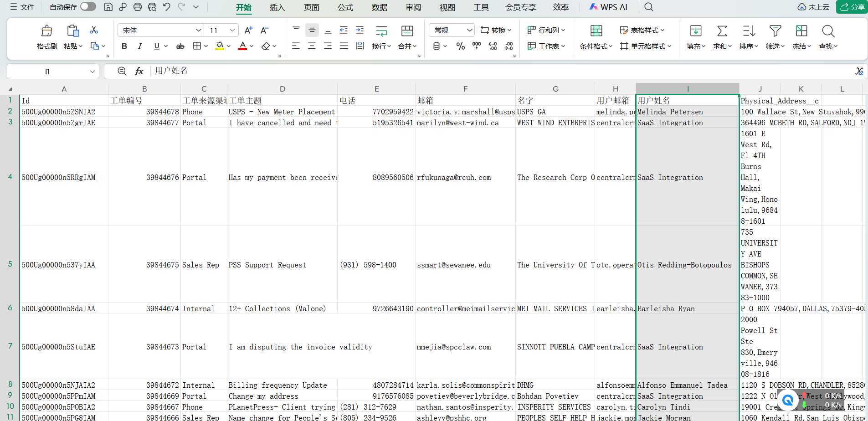
Task: Open print preview with the magnifier-printer icon
Action: click(152, 7)
